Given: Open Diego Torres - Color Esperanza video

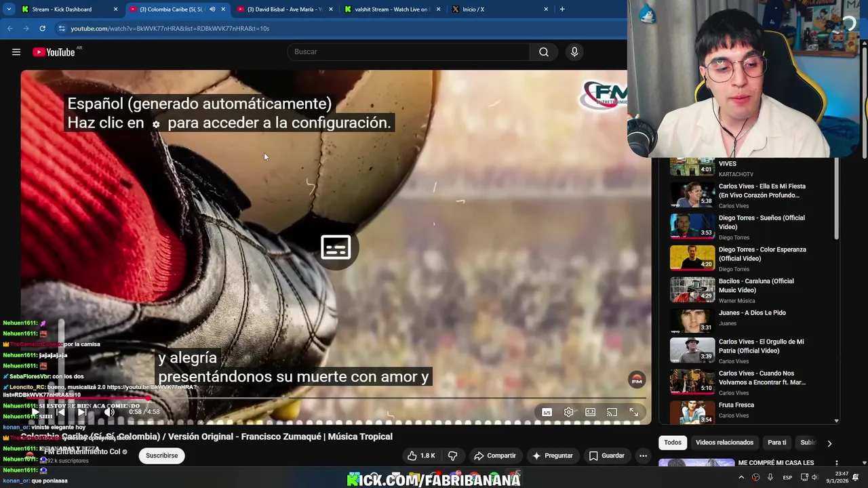Looking at the screenshot, I should 749,258.
